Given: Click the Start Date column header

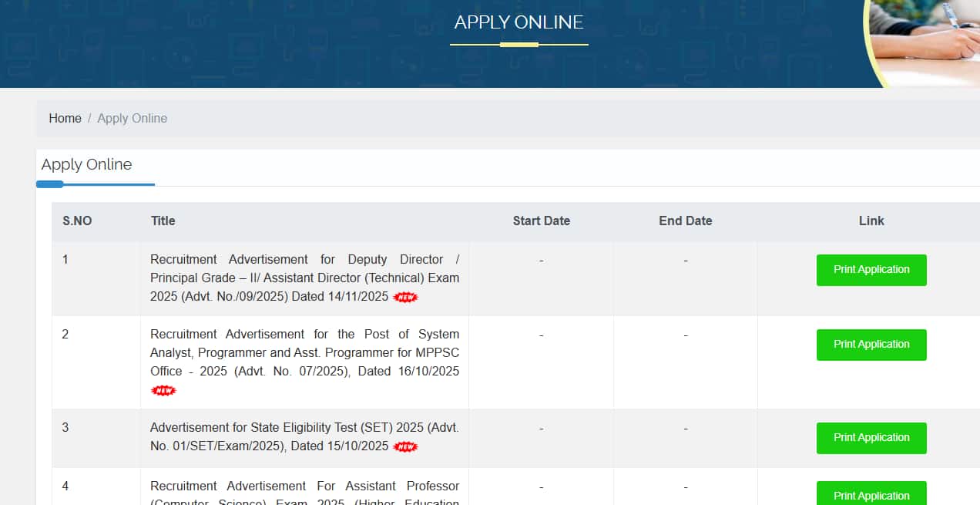Looking at the screenshot, I should pyautogui.click(x=541, y=221).
